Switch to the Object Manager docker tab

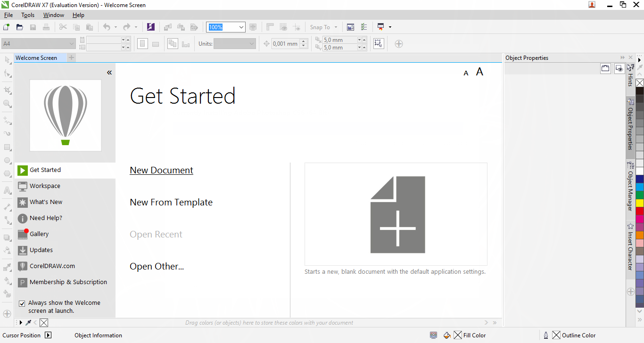(x=630, y=190)
